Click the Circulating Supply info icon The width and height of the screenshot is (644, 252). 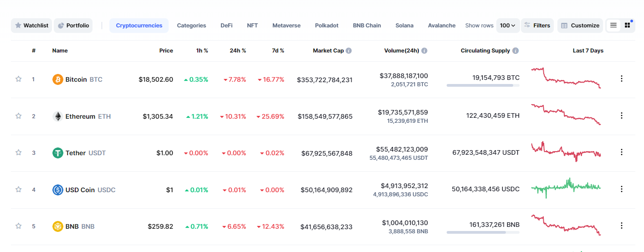515,51
